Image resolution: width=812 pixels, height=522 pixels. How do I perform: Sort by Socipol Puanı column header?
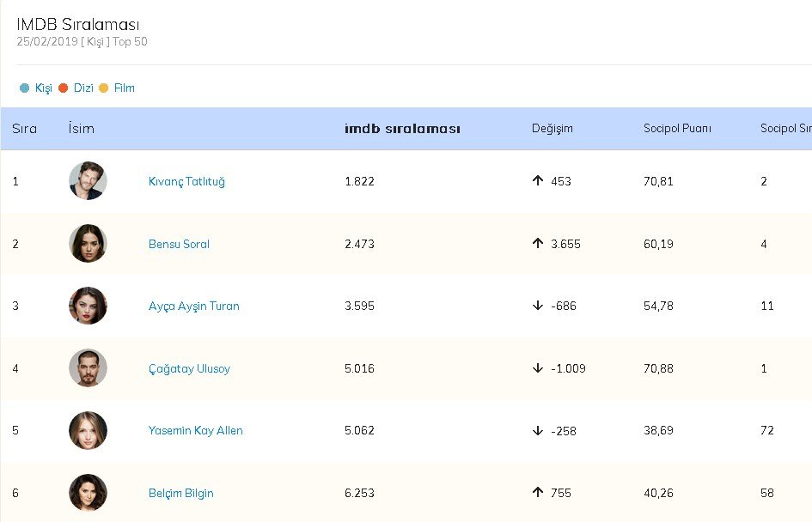(x=677, y=129)
